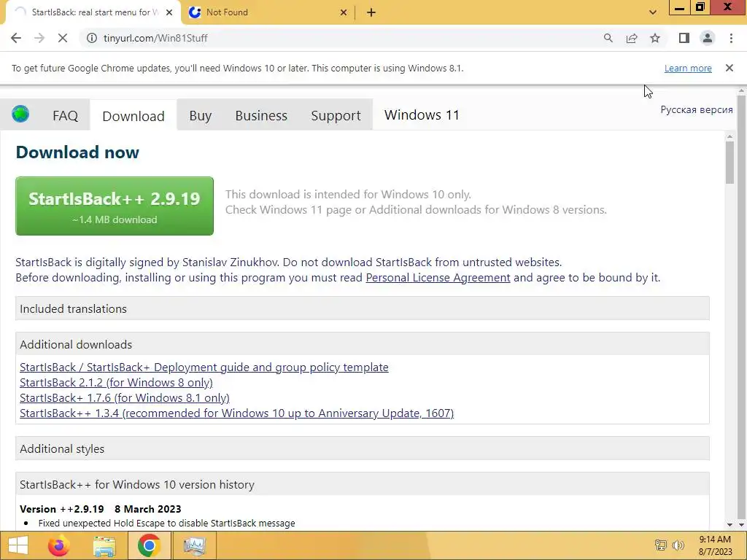Click the Download now heading

tap(77, 152)
